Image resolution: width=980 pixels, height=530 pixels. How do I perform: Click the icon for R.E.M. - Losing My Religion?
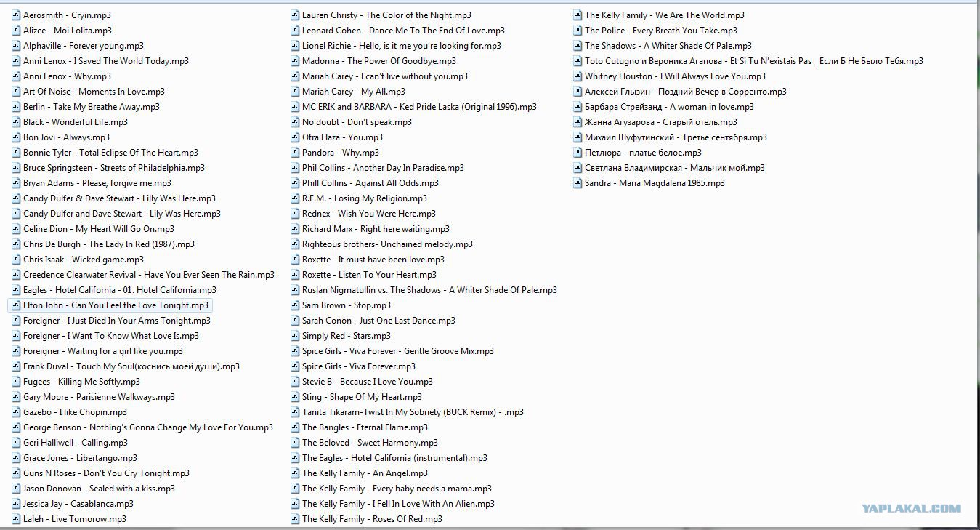pyautogui.click(x=295, y=198)
